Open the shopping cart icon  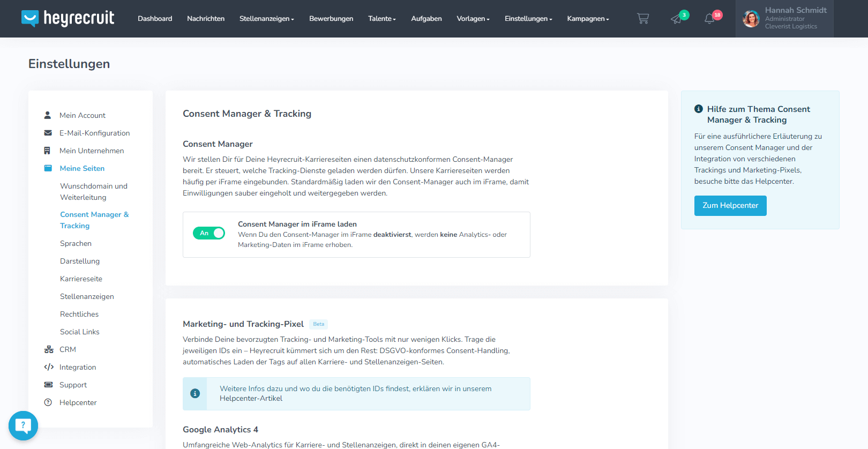coord(642,19)
